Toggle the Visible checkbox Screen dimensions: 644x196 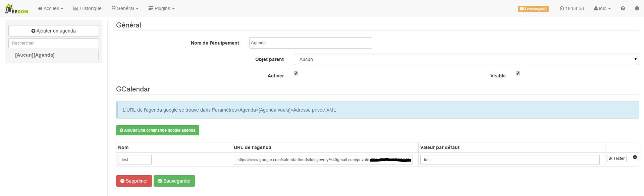[518, 73]
